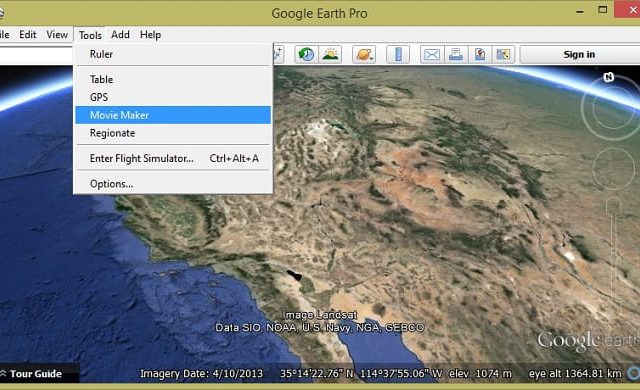The width and height of the screenshot is (640, 390).
Task: Click the Sign in button
Action: coord(580,54)
